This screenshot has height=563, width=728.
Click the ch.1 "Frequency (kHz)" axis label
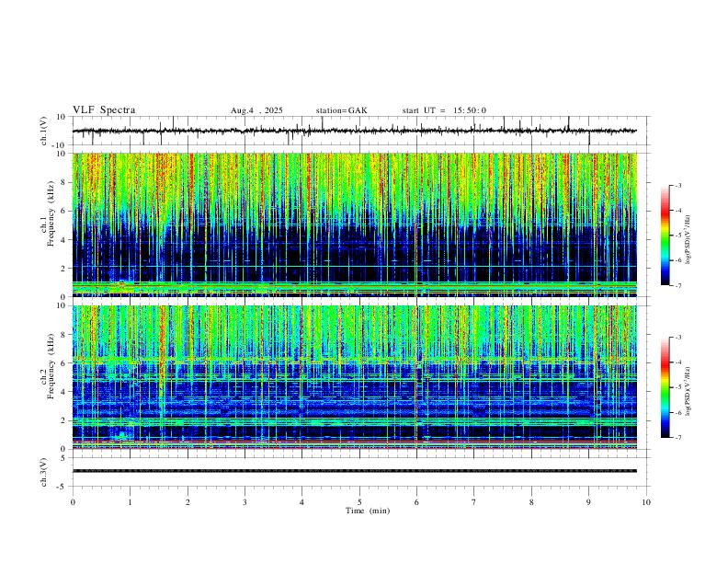click(51, 213)
